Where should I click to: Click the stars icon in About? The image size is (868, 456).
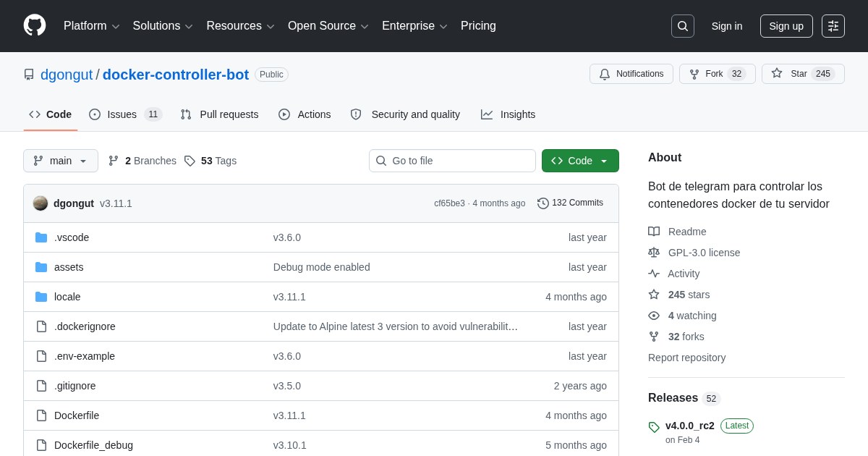(654, 295)
